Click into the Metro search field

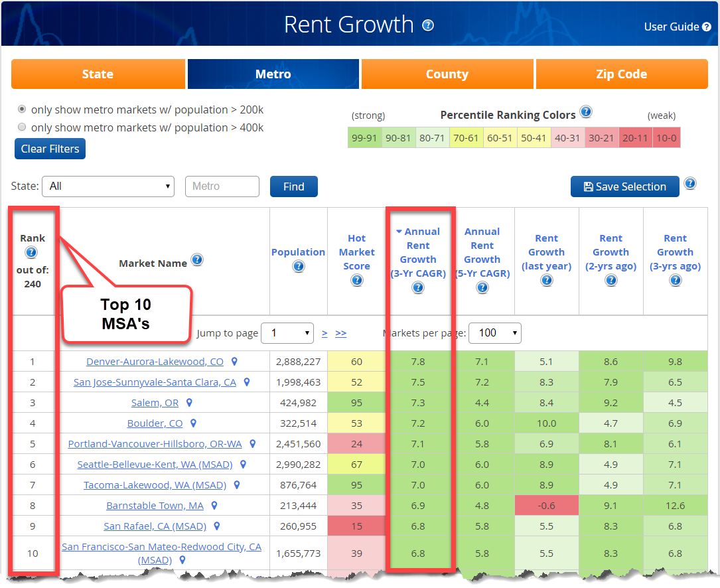click(x=222, y=186)
